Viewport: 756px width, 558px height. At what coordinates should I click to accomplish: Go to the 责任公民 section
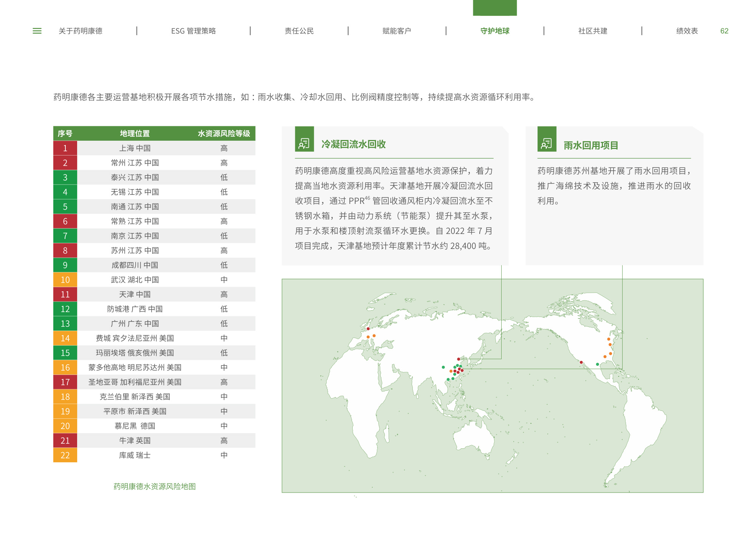299,31
